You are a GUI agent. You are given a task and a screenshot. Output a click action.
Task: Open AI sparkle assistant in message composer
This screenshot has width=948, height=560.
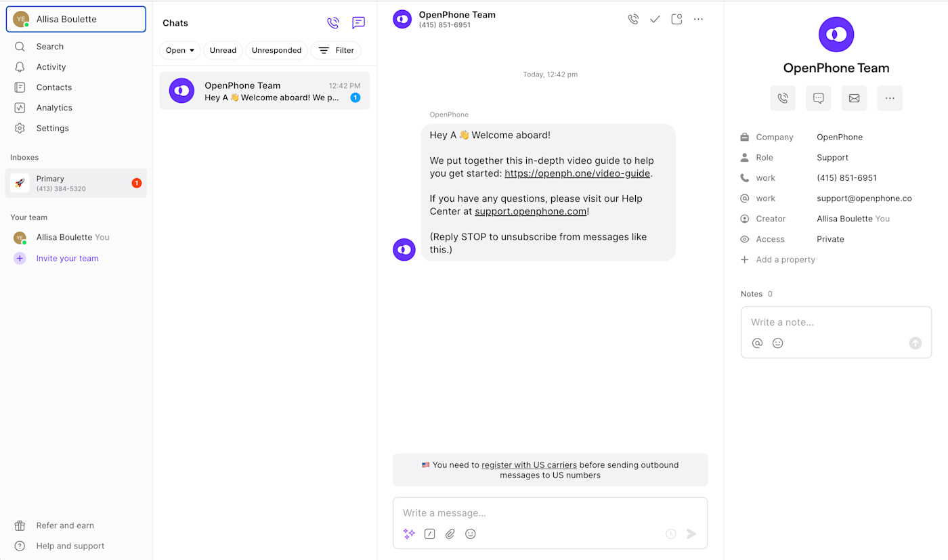pyautogui.click(x=409, y=534)
